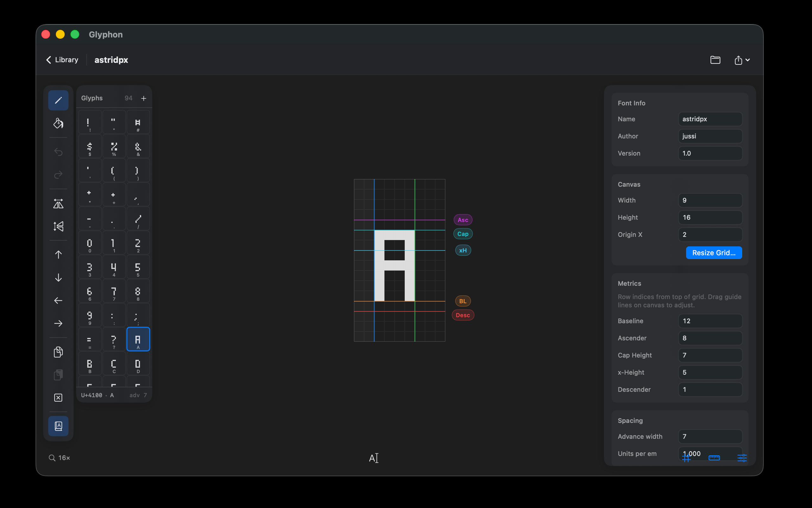Go back to Library

pyautogui.click(x=62, y=60)
